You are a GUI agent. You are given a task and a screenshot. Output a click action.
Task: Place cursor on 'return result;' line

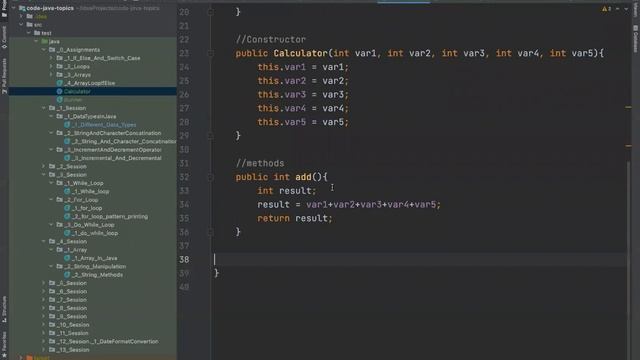[295, 218]
